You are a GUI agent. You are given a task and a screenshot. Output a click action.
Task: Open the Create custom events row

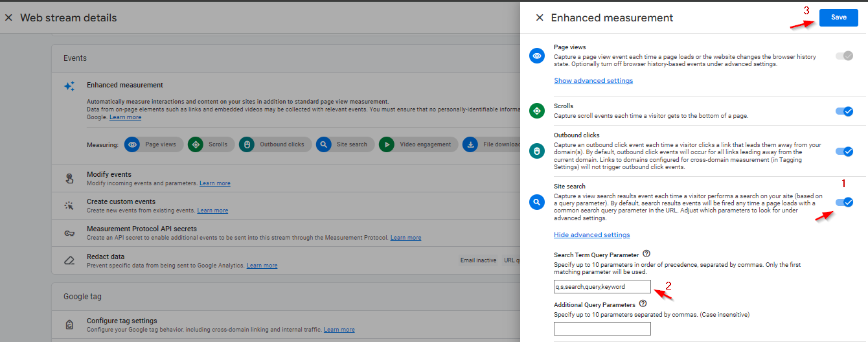pos(286,205)
